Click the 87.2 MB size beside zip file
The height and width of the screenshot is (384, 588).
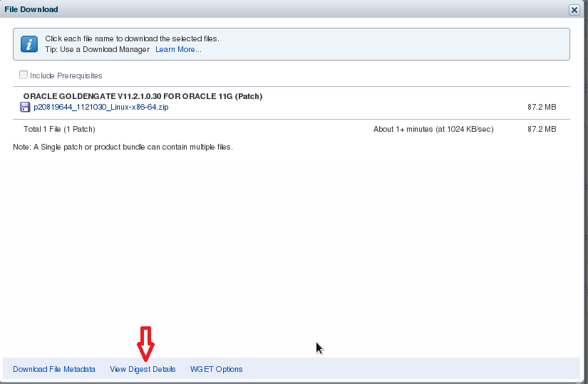pos(541,107)
